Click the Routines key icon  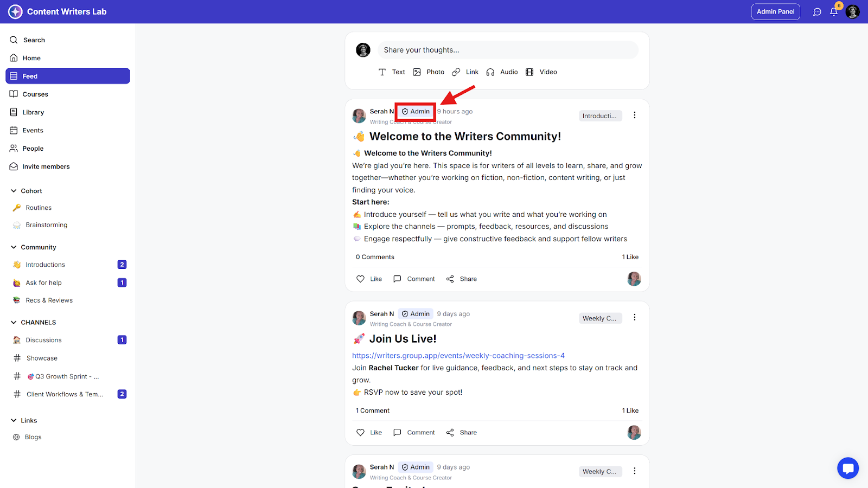(x=17, y=208)
